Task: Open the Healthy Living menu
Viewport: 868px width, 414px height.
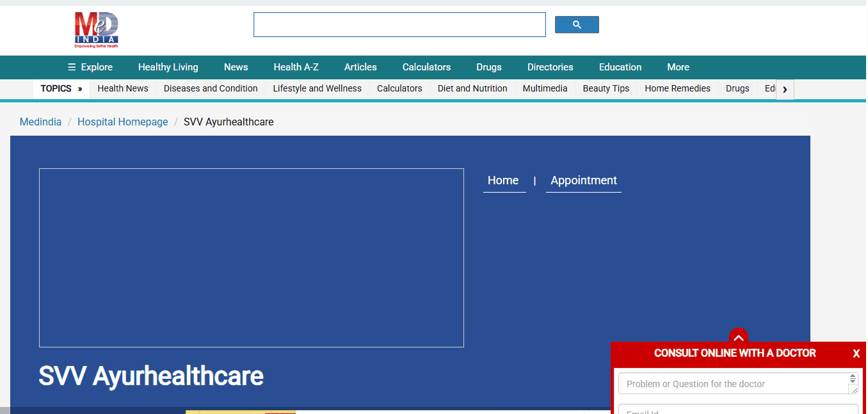Action: (x=168, y=67)
